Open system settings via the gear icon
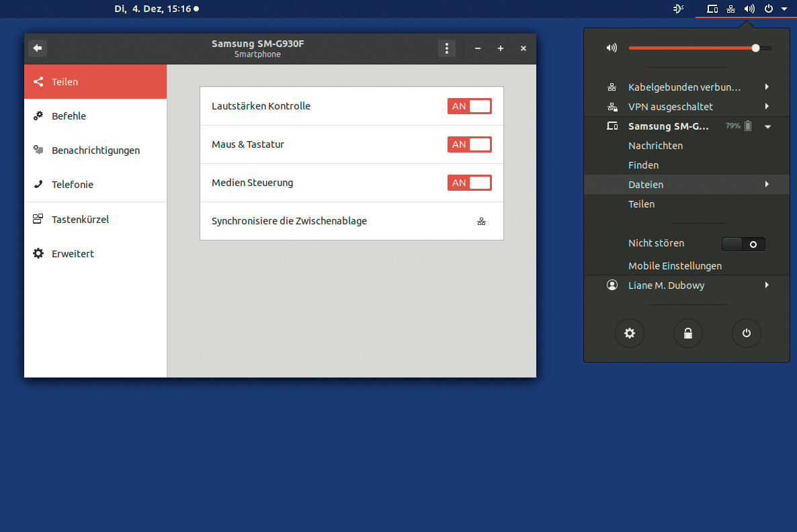Viewport: 797px width, 532px height. click(x=630, y=334)
